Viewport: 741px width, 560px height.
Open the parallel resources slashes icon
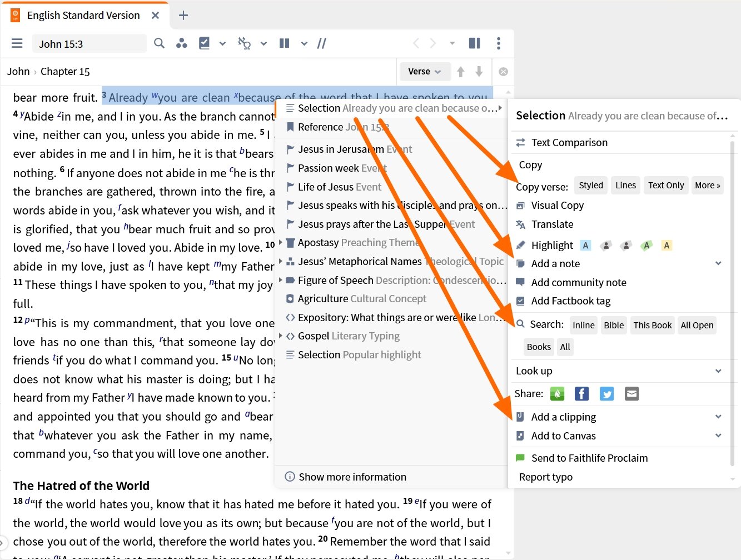point(322,43)
